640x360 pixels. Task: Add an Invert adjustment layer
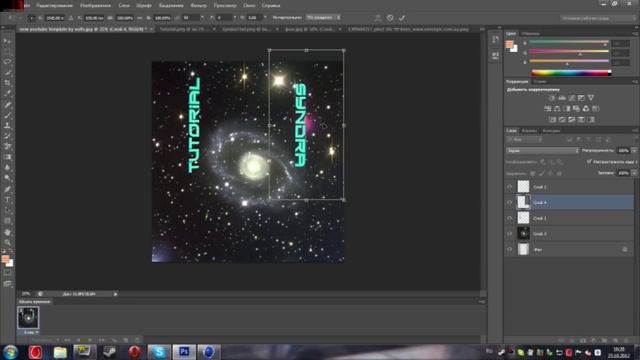coord(553,119)
